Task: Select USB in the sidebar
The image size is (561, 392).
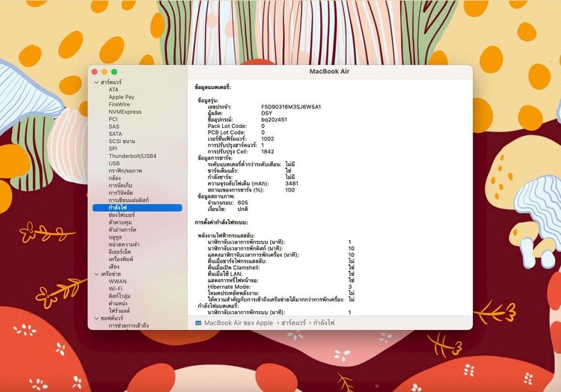Action: coord(114,163)
